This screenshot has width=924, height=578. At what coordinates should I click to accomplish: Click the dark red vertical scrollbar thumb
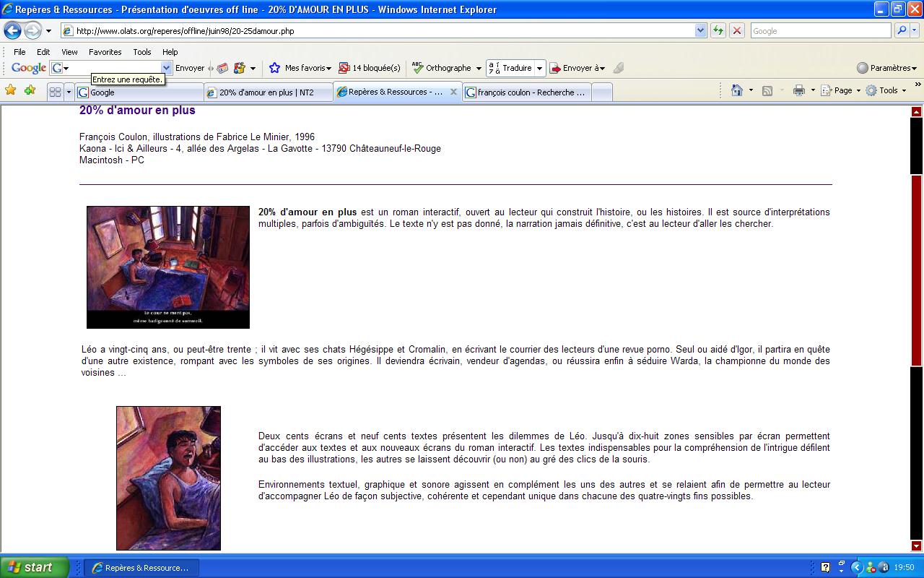[x=917, y=270]
